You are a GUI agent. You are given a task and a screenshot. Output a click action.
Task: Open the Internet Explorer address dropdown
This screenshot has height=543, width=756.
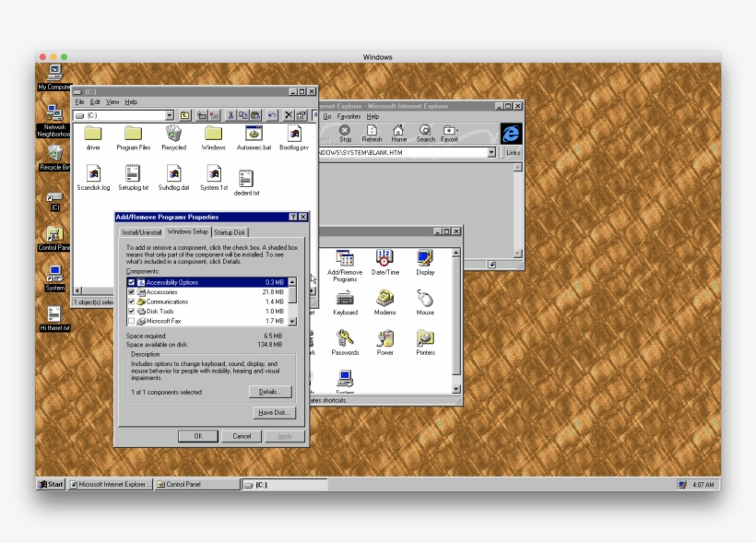(x=491, y=152)
